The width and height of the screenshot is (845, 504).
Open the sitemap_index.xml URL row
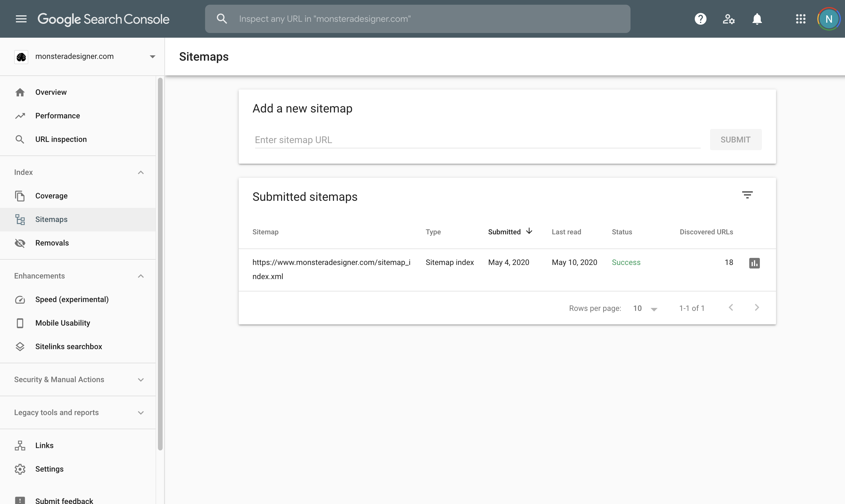pos(331,269)
